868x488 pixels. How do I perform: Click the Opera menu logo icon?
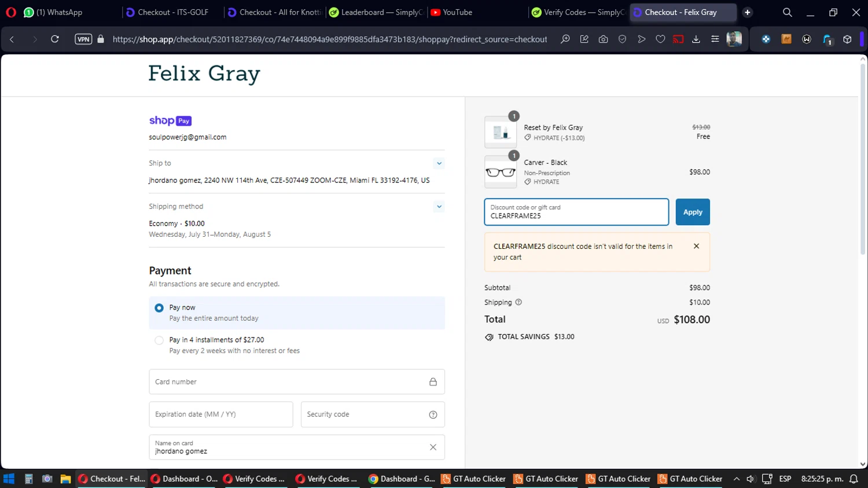tap(11, 12)
